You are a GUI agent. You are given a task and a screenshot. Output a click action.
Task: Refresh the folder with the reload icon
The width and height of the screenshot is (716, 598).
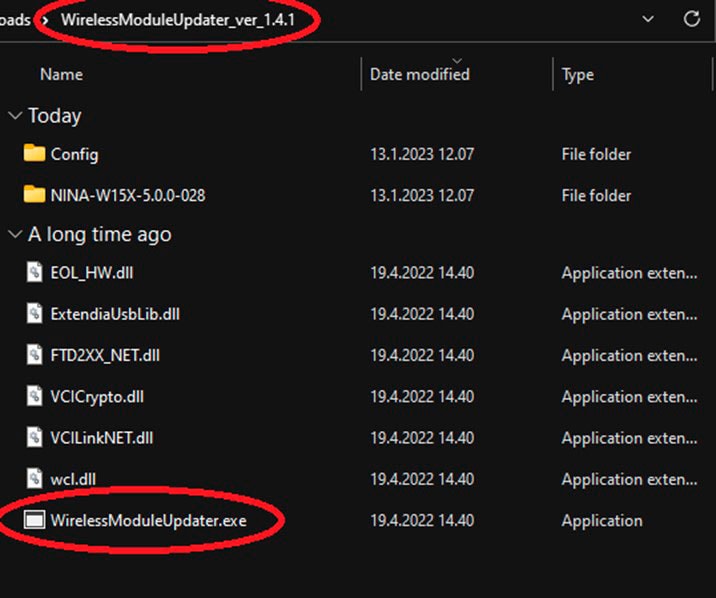[692, 19]
